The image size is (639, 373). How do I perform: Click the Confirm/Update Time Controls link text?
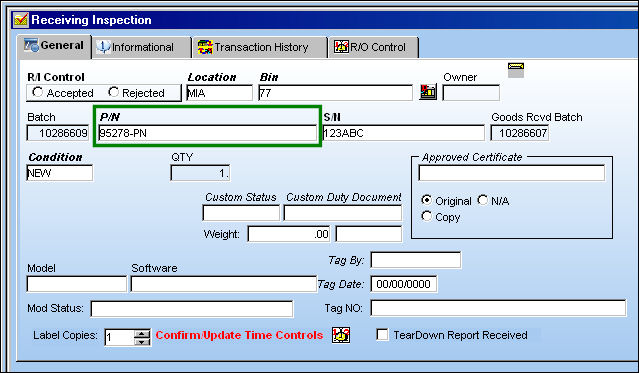coord(239,335)
